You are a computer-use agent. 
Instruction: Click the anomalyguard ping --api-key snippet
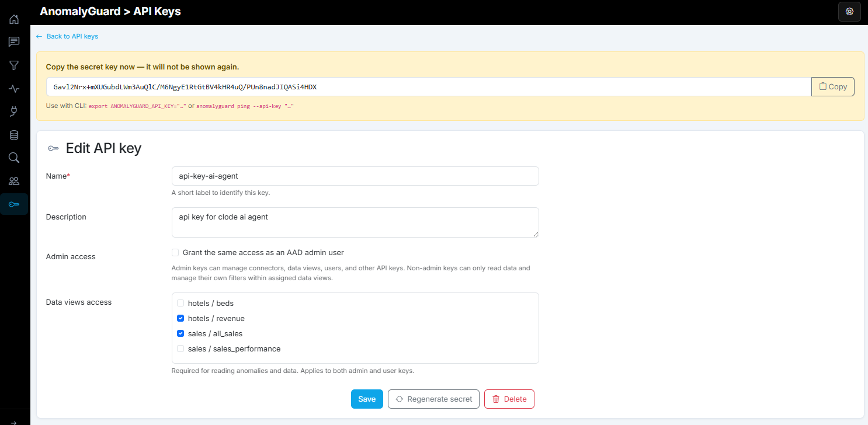click(245, 107)
